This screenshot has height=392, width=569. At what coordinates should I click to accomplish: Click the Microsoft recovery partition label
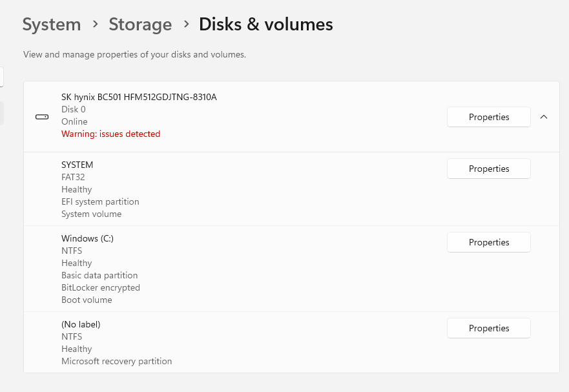tap(117, 361)
